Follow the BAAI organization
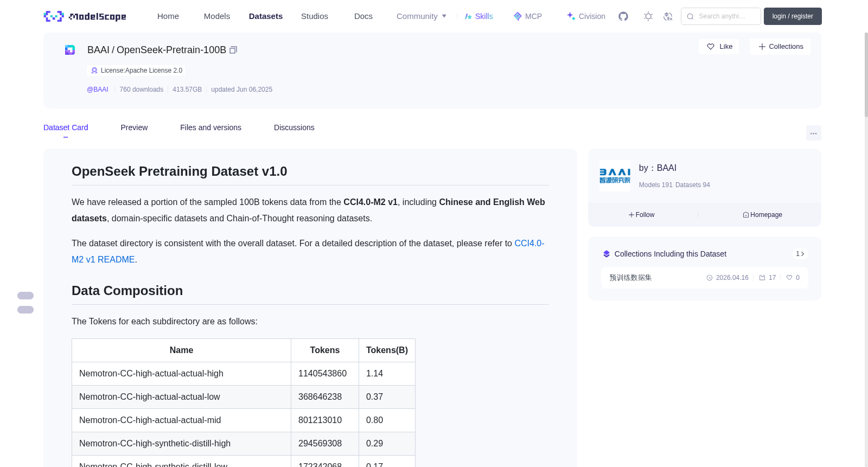 (642, 215)
